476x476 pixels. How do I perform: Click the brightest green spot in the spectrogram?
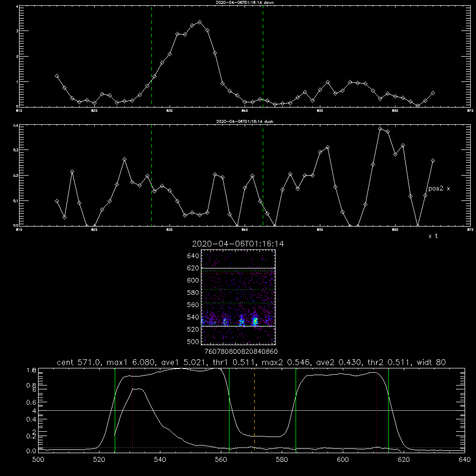(x=255, y=320)
